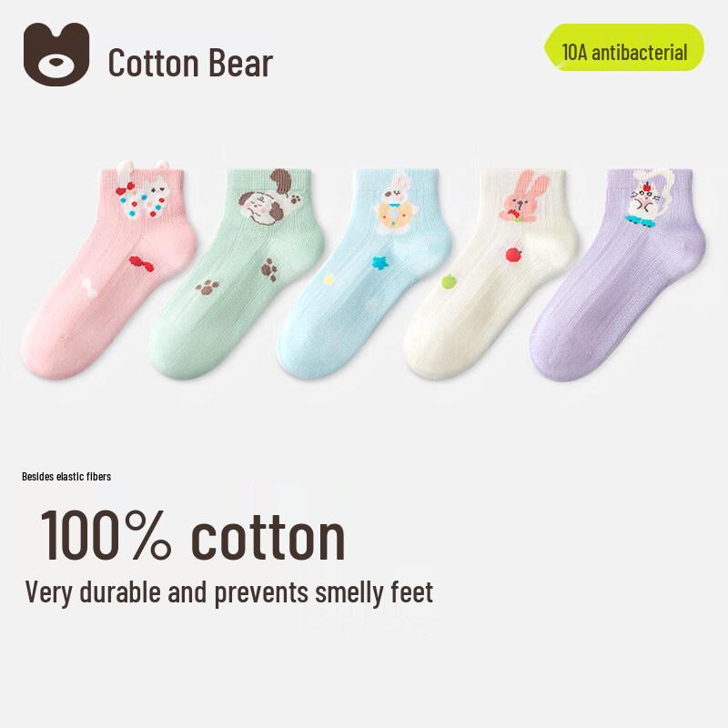Click the white bone on pink sock
Screen dimensions: 728x728
click(89, 286)
